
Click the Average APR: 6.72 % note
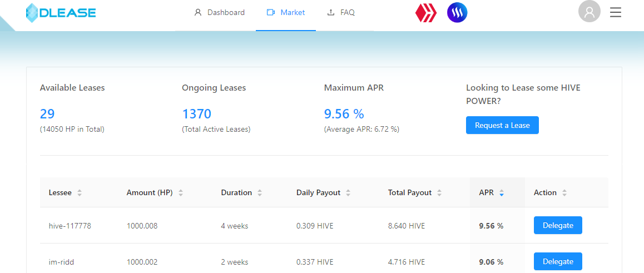coord(362,130)
